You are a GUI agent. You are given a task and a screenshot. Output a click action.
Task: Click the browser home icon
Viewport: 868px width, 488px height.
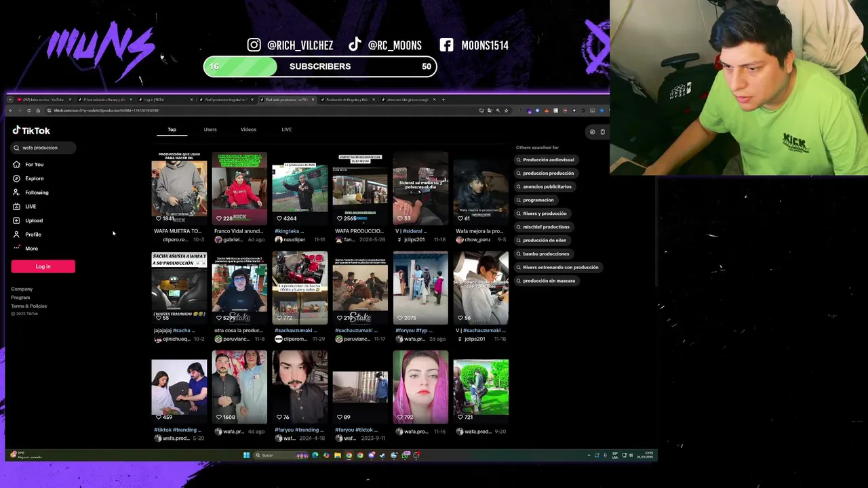[38, 110]
